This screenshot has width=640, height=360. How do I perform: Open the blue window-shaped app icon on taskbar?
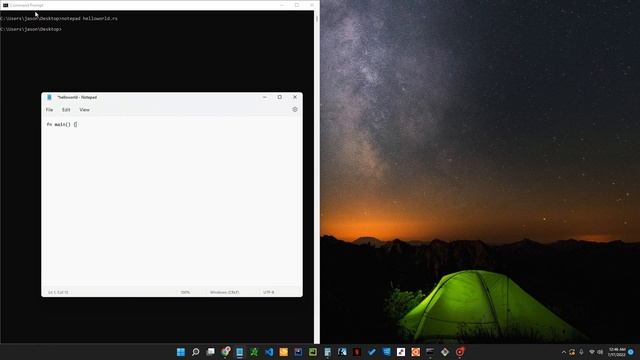386,352
